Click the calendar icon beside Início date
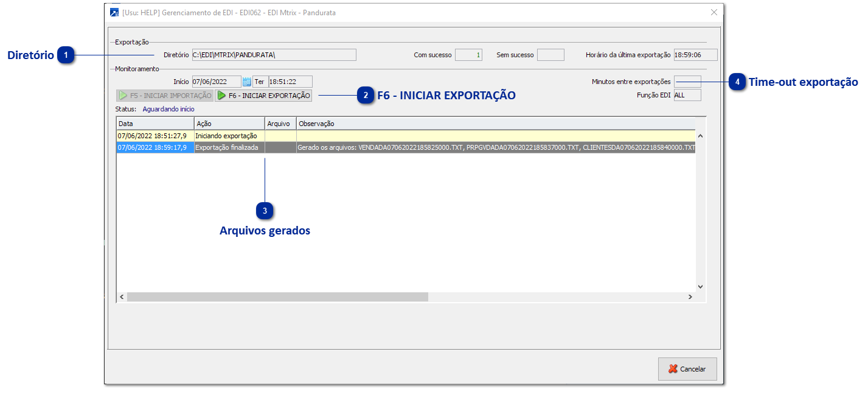 (247, 82)
